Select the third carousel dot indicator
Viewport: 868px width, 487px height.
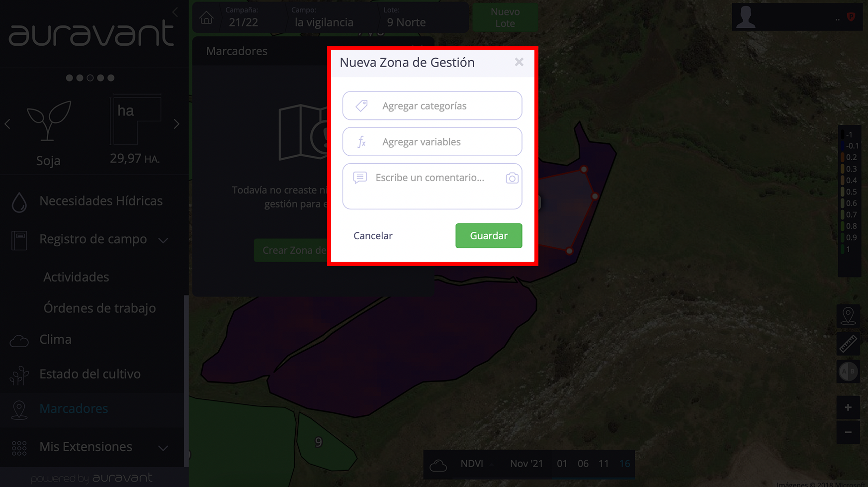point(90,78)
